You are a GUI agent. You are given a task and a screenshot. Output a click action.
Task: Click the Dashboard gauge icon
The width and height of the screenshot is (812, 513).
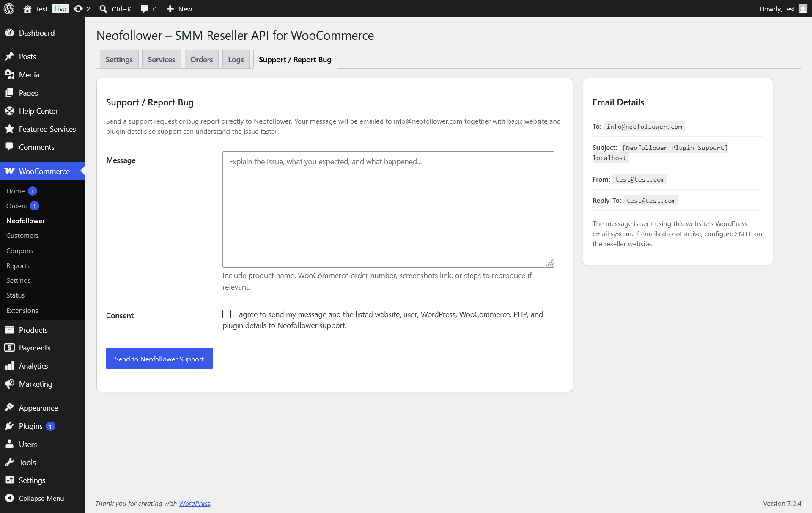pyautogui.click(x=9, y=33)
